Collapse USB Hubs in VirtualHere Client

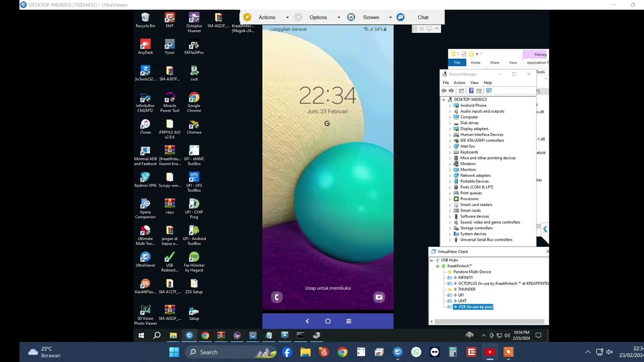click(x=431, y=260)
